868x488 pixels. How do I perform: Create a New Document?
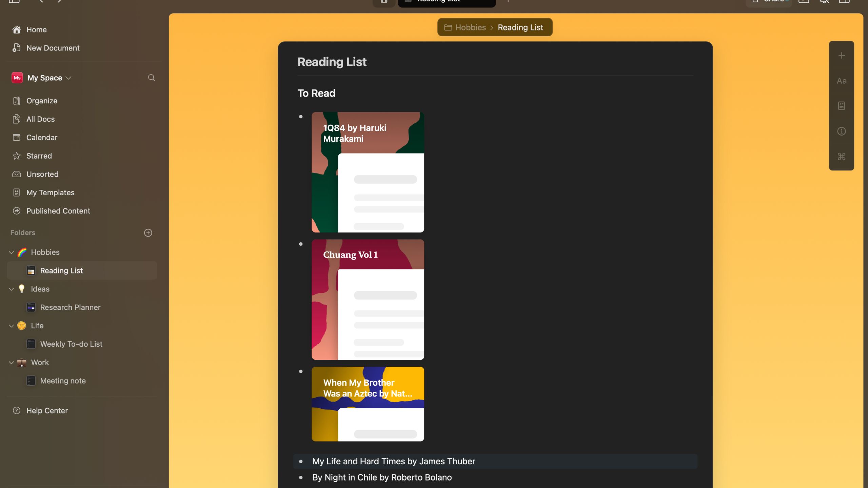(x=53, y=48)
